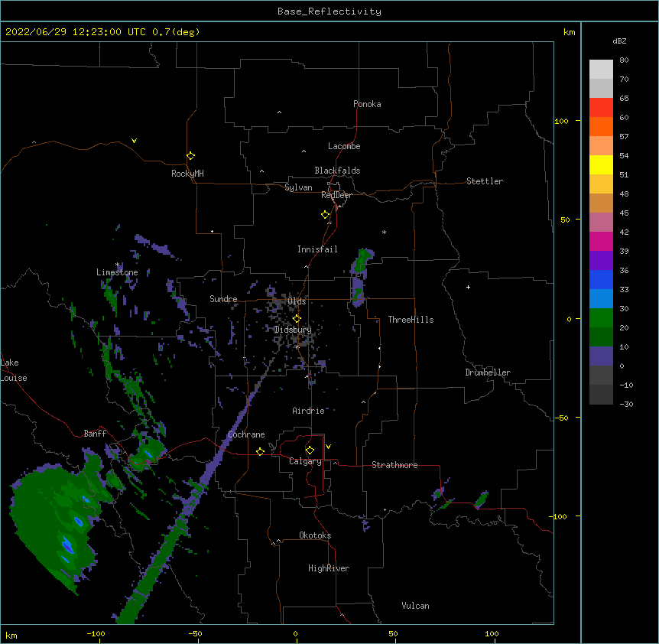Click the Okotoks label
The image size is (659, 644).
(315, 535)
